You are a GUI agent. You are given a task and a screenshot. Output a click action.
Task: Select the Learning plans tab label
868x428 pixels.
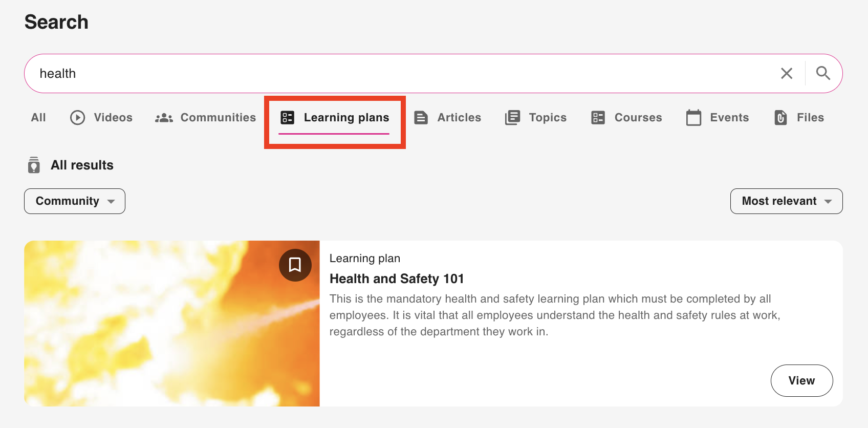pos(346,118)
